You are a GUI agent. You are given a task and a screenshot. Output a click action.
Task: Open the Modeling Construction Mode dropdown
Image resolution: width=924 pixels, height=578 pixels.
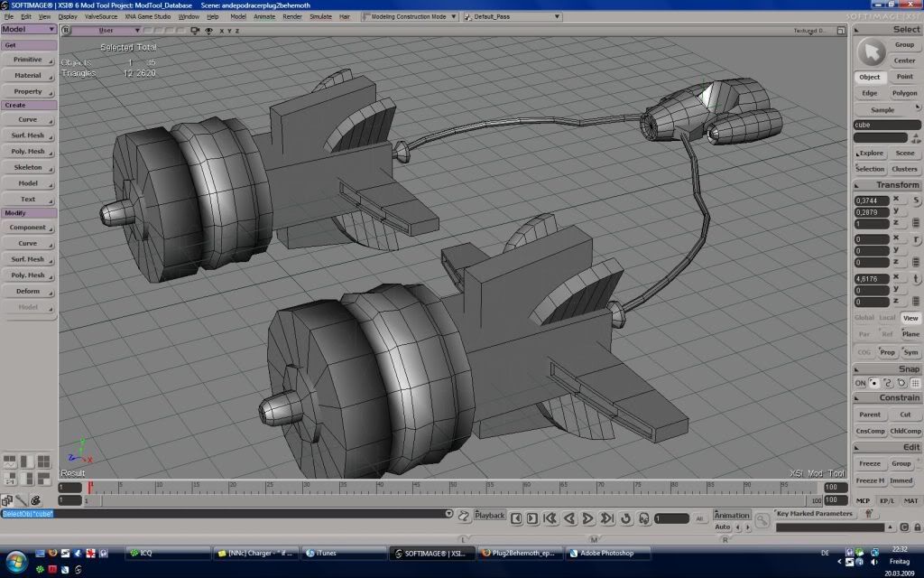tap(411, 16)
